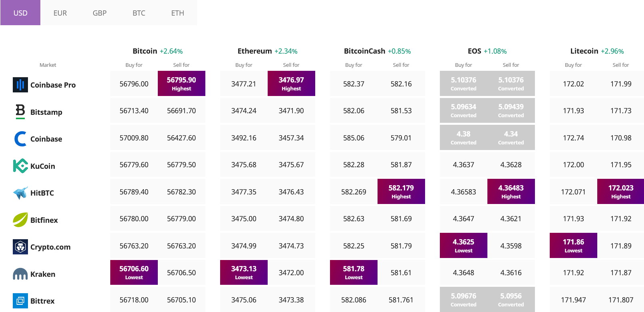
Task: Click the Bitfinex leaf logo icon
Action: tap(20, 220)
